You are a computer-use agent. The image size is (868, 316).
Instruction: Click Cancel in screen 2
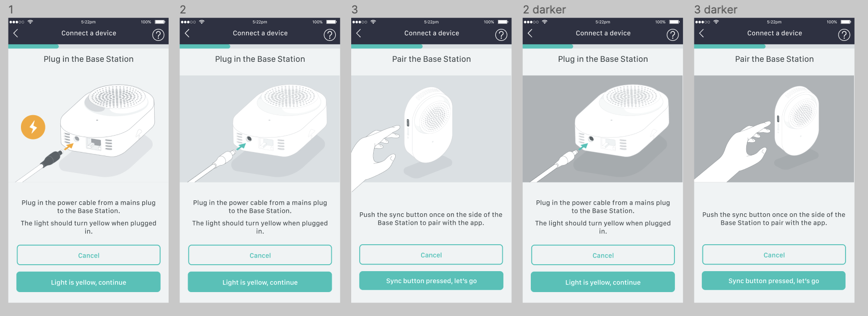pos(260,255)
